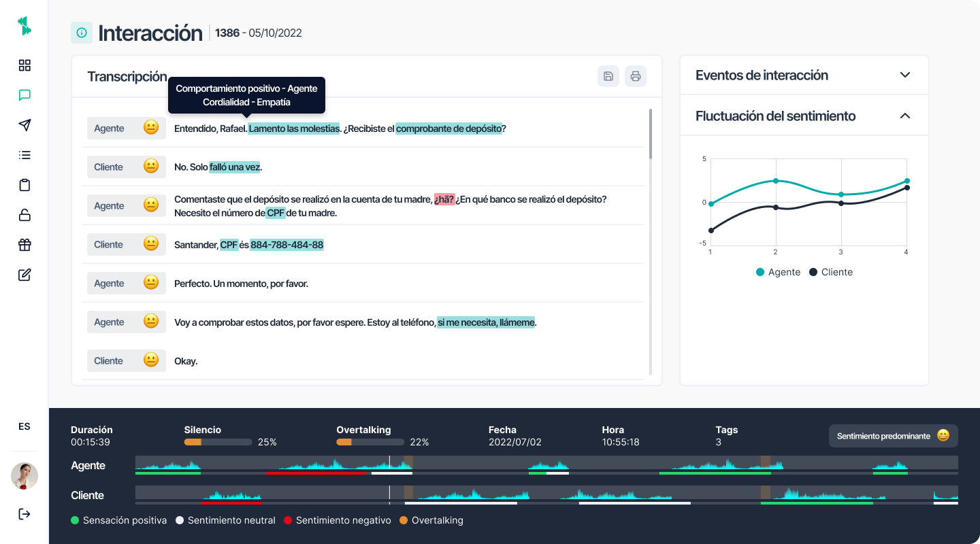Print the transcription with printer icon
This screenshot has height=544, width=980.
pyautogui.click(x=636, y=76)
